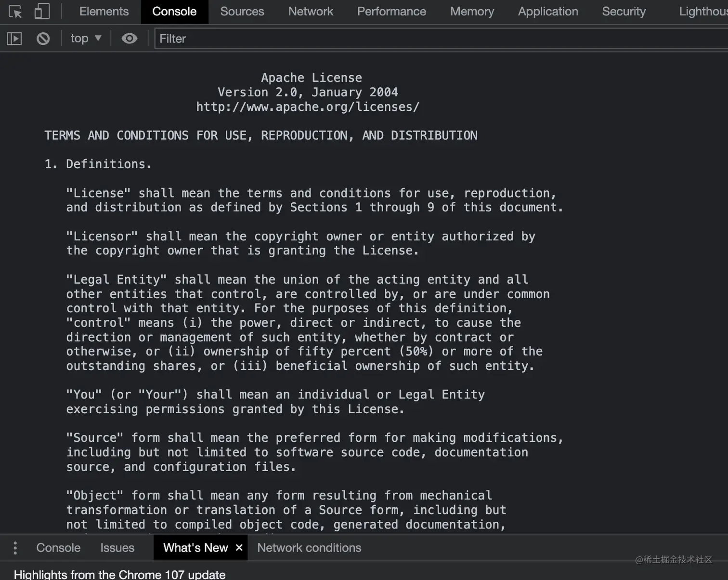The width and height of the screenshot is (728, 580).
Task: Switch to the Performance tab
Action: pos(391,12)
